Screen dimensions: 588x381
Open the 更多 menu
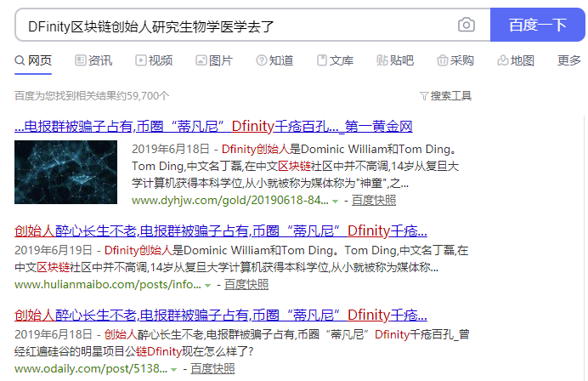(568, 60)
